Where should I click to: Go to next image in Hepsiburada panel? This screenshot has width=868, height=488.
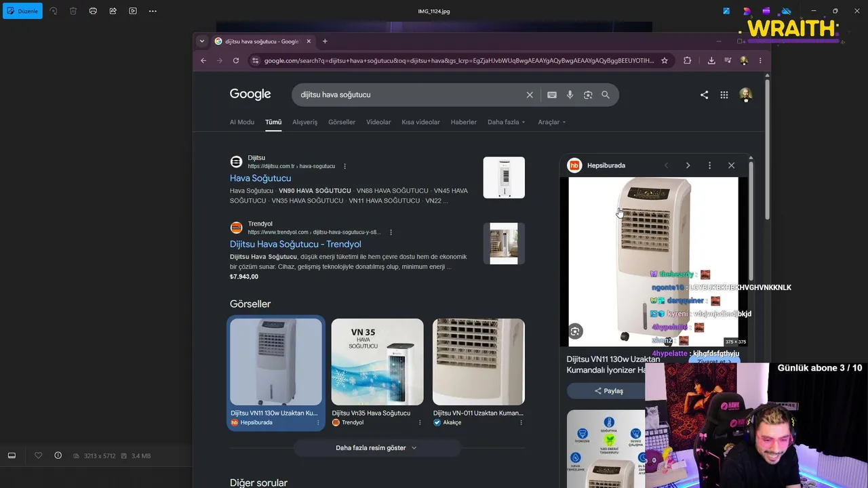(x=688, y=165)
